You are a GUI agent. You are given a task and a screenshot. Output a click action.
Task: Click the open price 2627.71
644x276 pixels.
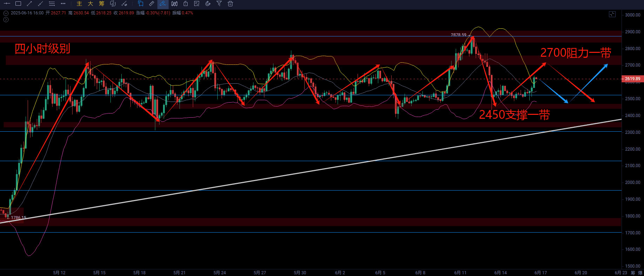click(x=59, y=13)
